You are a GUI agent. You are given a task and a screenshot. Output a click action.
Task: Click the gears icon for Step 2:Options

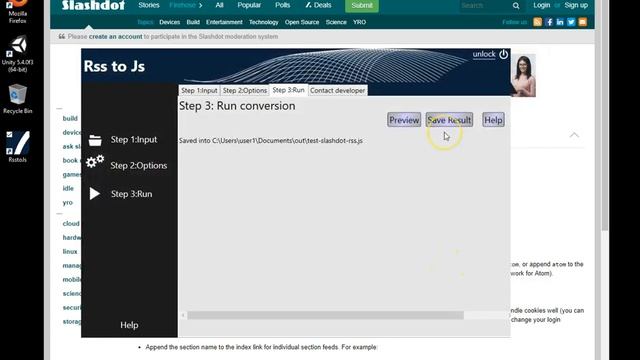[x=95, y=162]
